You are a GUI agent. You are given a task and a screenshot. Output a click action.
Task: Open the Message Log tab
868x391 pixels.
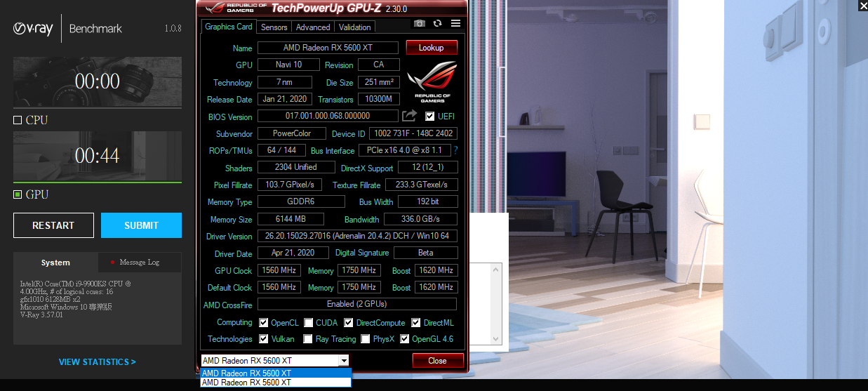pyautogui.click(x=139, y=263)
